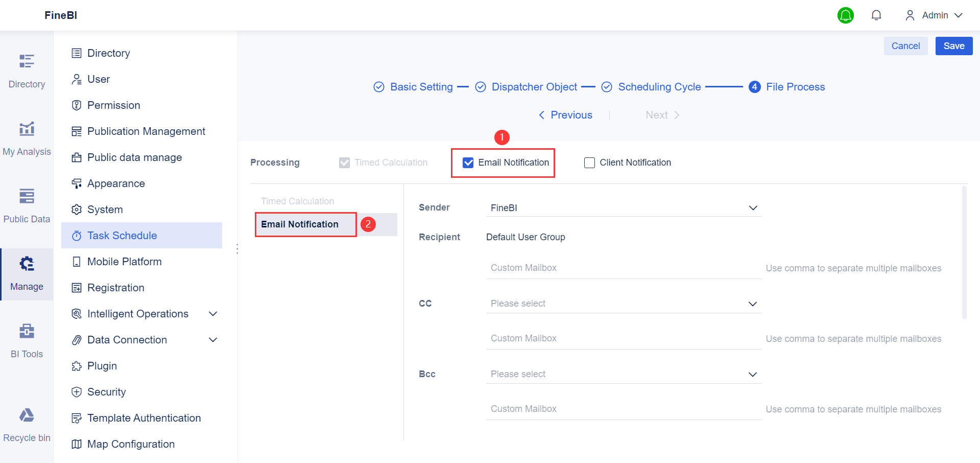The height and width of the screenshot is (463, 980).
Task: Click the Appearance paint roller icon
Action: pyautogui.click(x=77, y=183)
